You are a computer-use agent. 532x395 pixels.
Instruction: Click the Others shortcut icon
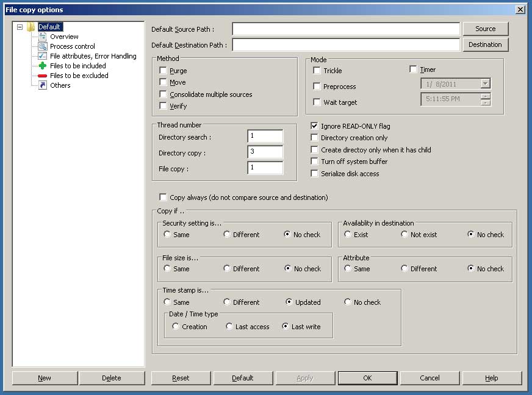click(42, 85)
